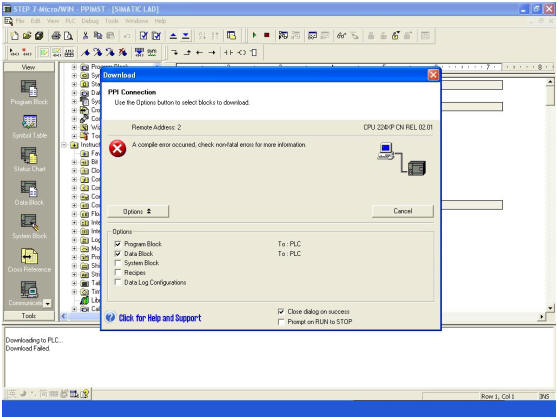Open Status Chart in the View bar
This screenshot has height=417, width=557.
point(29,159)
